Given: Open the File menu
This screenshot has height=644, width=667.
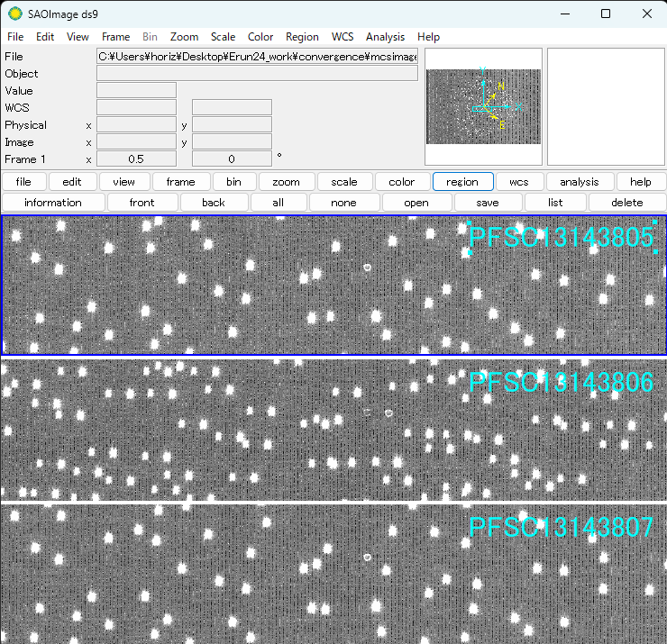Looking at the screenshot, I should point(15,37).
